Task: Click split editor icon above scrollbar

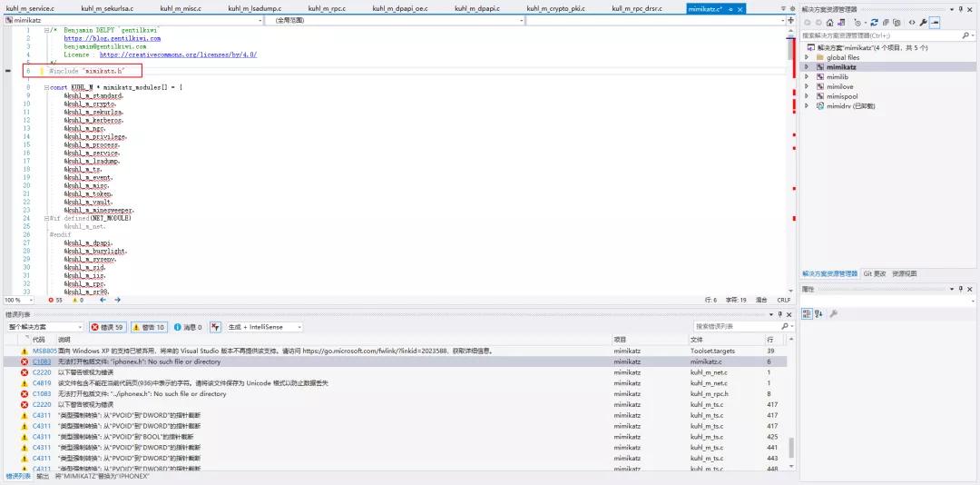Action: tap(790, 21)
